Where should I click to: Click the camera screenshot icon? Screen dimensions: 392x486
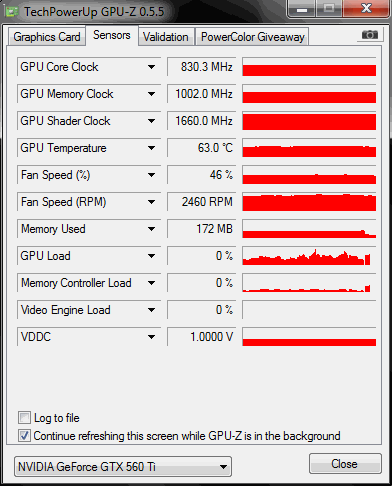pyautogui.click(x=370, y=34)
